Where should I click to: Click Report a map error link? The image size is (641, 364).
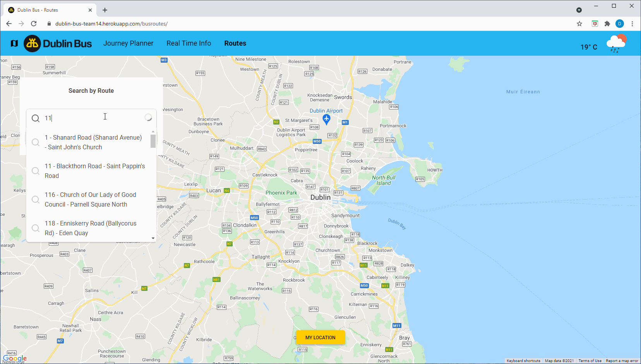pos(622,361)
